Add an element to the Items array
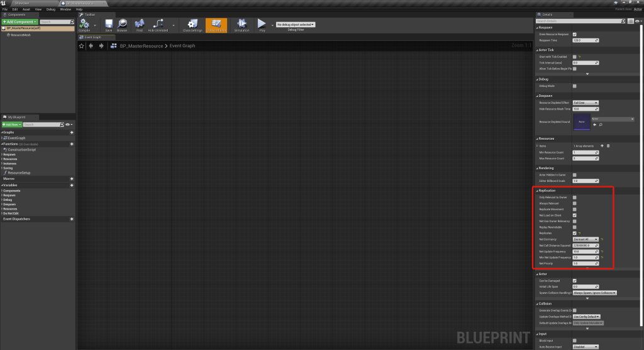 (602, 145)
